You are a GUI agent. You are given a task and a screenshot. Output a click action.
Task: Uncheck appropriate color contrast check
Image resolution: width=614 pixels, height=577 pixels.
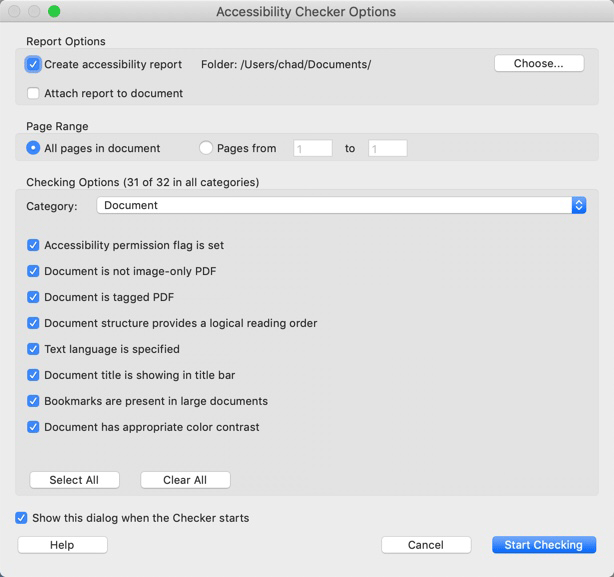(33, 427)
